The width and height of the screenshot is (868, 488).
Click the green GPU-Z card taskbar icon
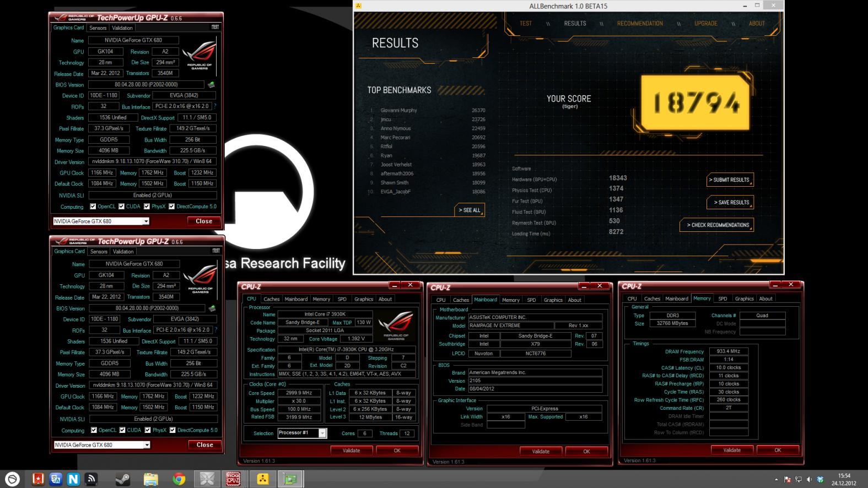click(x=290, y=479)
